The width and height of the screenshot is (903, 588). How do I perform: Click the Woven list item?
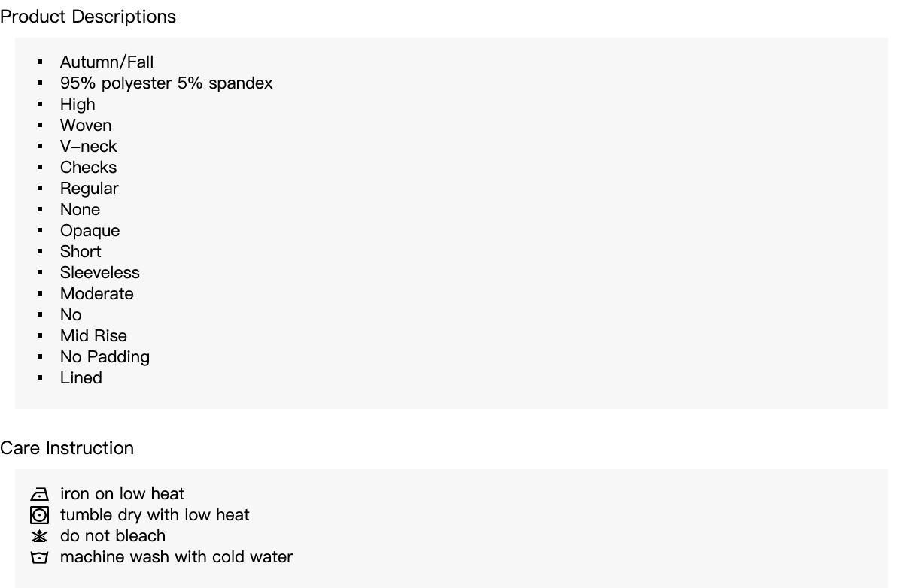86,126
